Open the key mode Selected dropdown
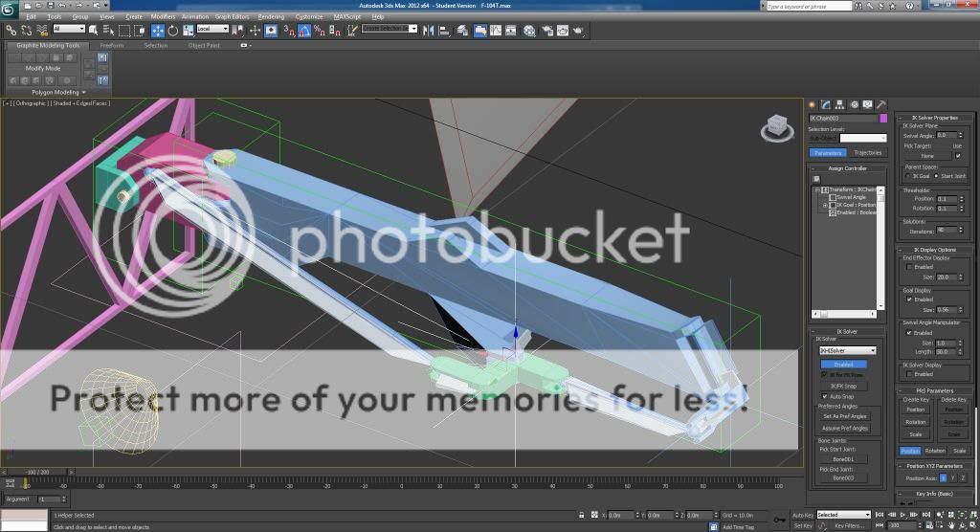This screenshot has width=980, height=532. [x=844, y=515]
